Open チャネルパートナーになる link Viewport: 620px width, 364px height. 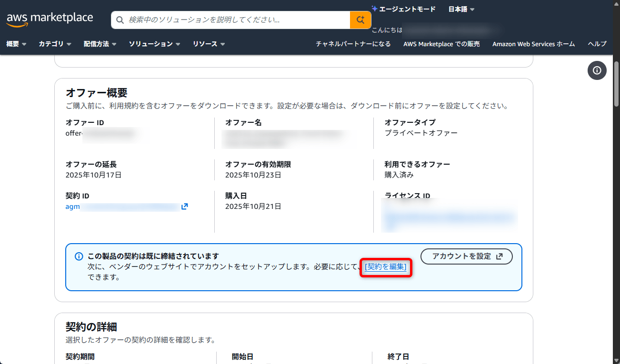click(353, 44)
